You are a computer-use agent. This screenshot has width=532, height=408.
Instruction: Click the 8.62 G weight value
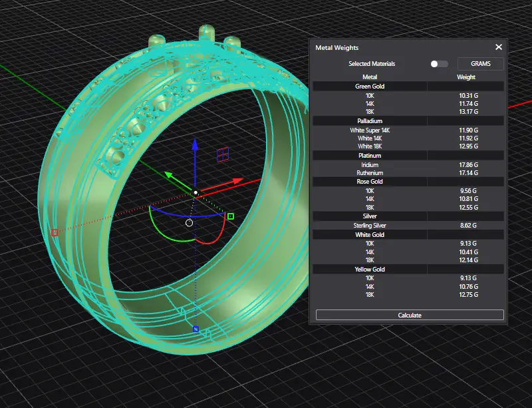pyautogui.click(x=468, y=226)
